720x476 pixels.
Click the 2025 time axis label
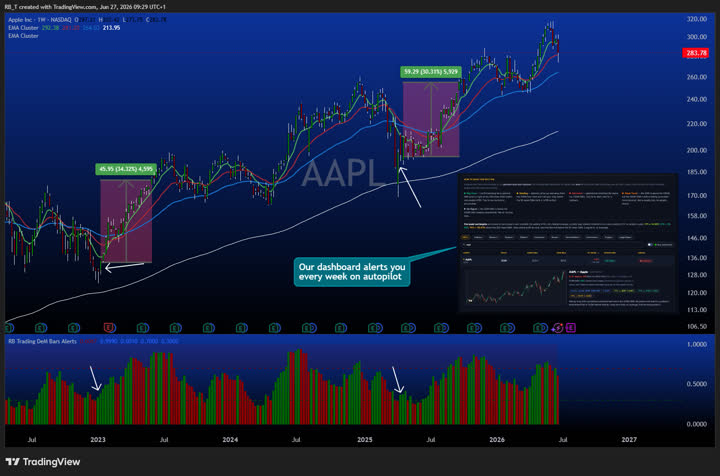tap(365, 439)
